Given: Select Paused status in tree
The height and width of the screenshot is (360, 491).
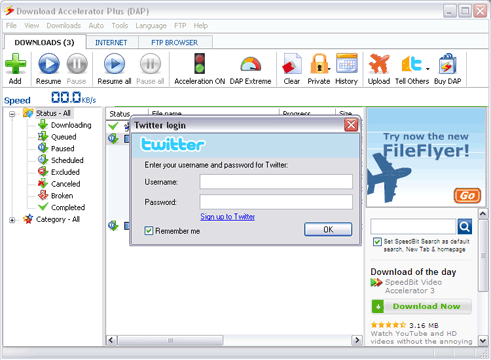Looking at the screenshot, I should (x=63, y=148).
